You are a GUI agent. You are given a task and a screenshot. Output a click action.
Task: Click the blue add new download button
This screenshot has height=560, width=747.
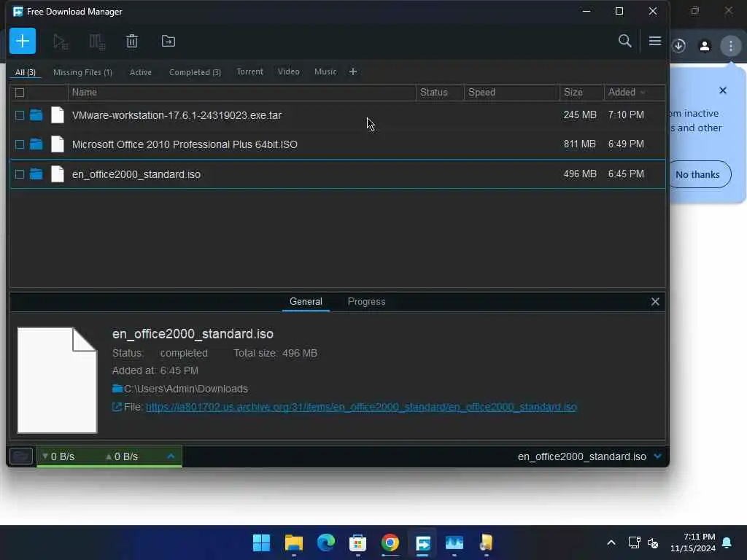click(x=23, y=41)
